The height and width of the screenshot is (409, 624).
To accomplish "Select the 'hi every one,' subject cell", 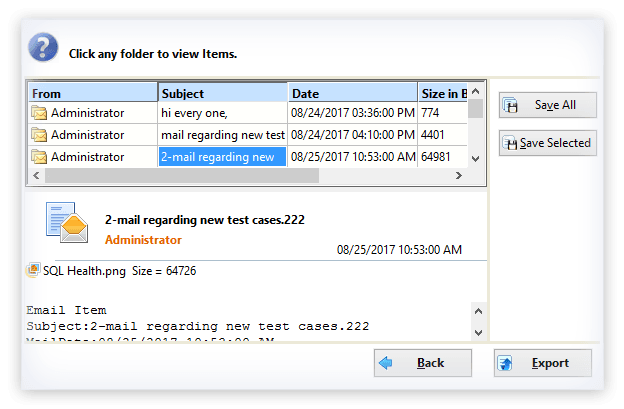I will point(222,113).
